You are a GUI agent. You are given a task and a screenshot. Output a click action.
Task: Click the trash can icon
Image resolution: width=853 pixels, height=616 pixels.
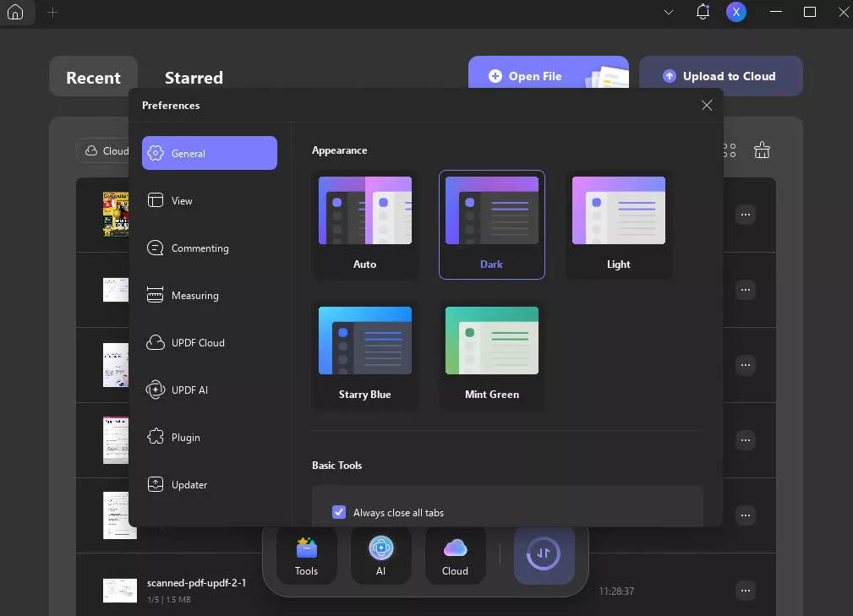[x=762, y=150]
